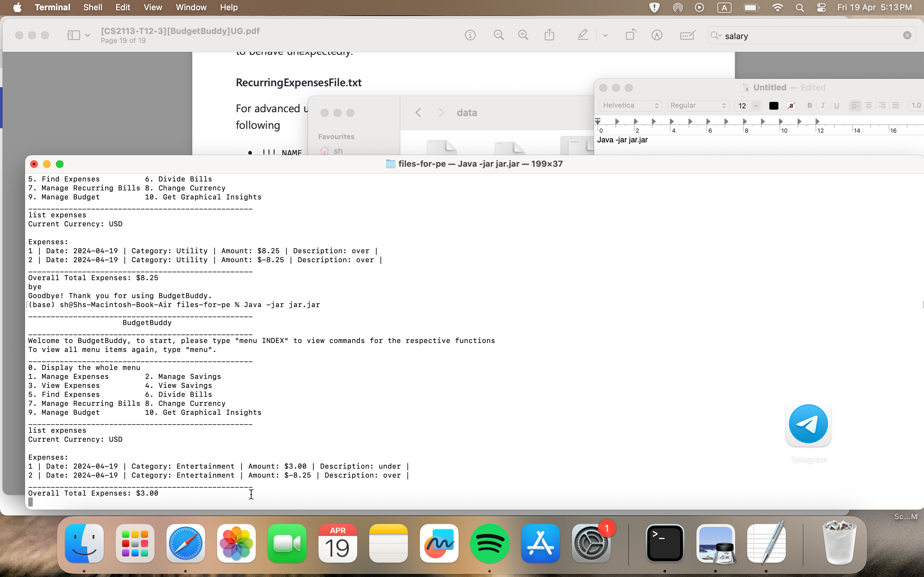
Task: Open the Regular typeface dropdown
Action: [x=697, y=106]
